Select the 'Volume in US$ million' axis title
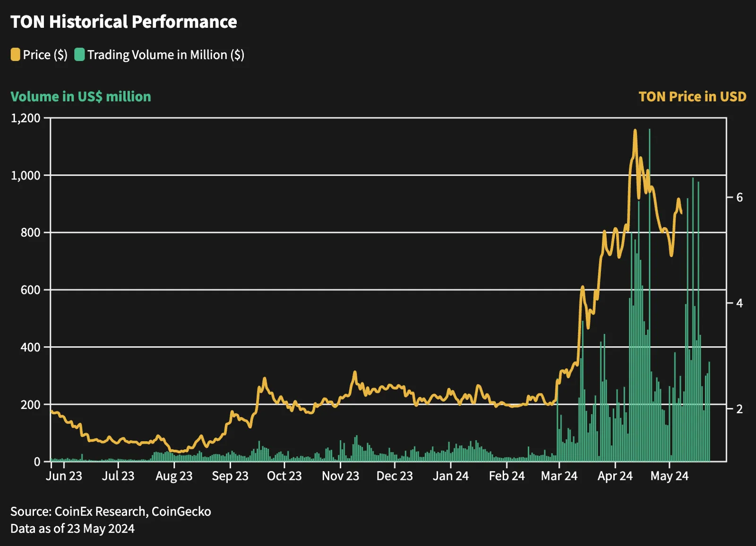 pos(81,96)
